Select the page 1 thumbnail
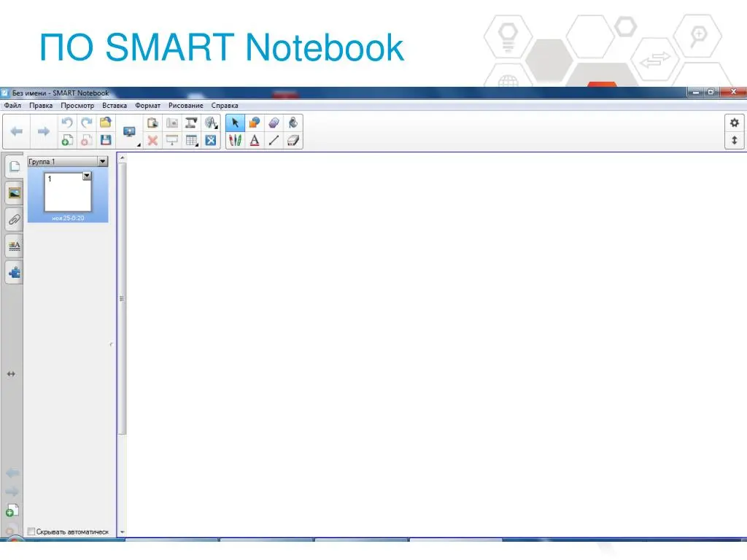 [68, 192]
